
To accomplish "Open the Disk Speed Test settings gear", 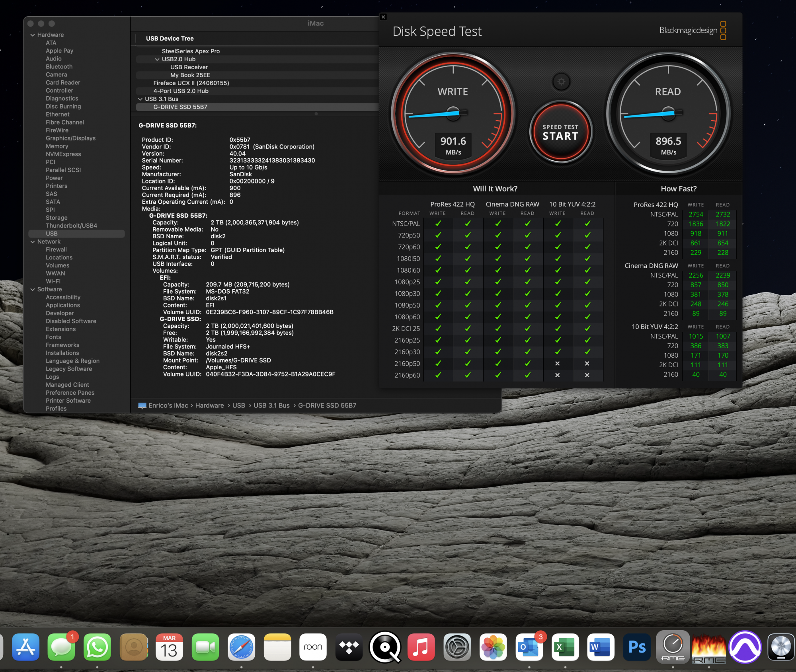I will 561,82.
